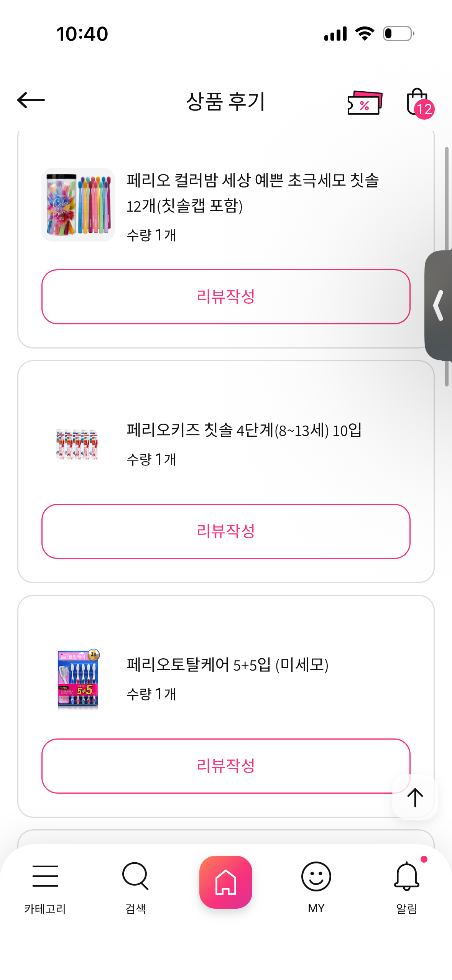
Task: Tap the 검색 magnifier icon
Action: coord(135,876)
